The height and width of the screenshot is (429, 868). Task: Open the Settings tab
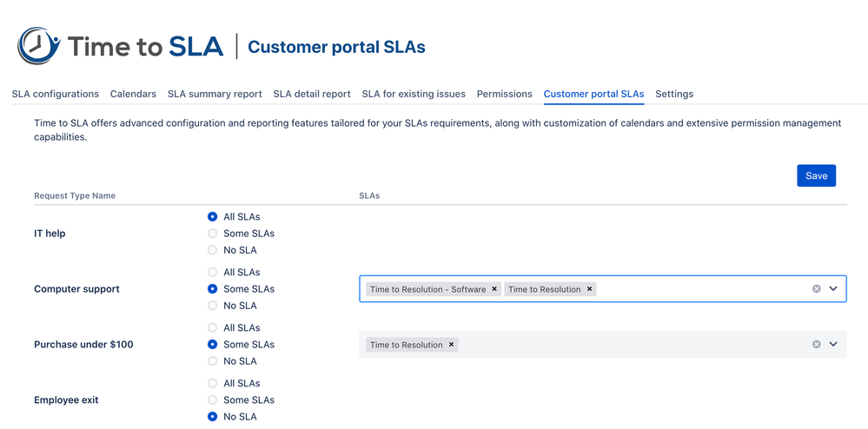pos(674,94)
